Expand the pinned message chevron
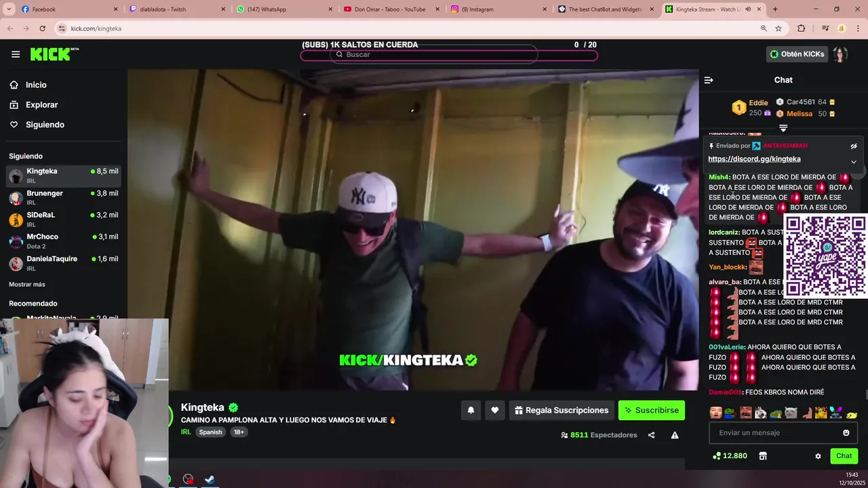 point(854,162)
